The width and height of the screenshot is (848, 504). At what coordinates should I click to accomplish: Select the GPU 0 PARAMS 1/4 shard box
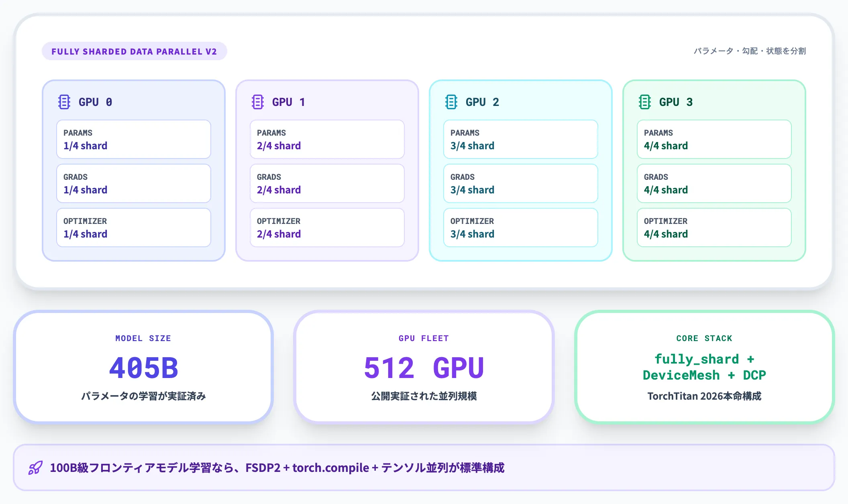pos(134,139)
